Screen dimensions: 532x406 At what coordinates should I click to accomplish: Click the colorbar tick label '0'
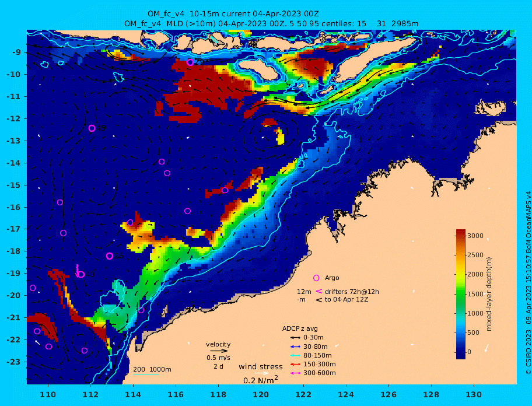point(469,352)
